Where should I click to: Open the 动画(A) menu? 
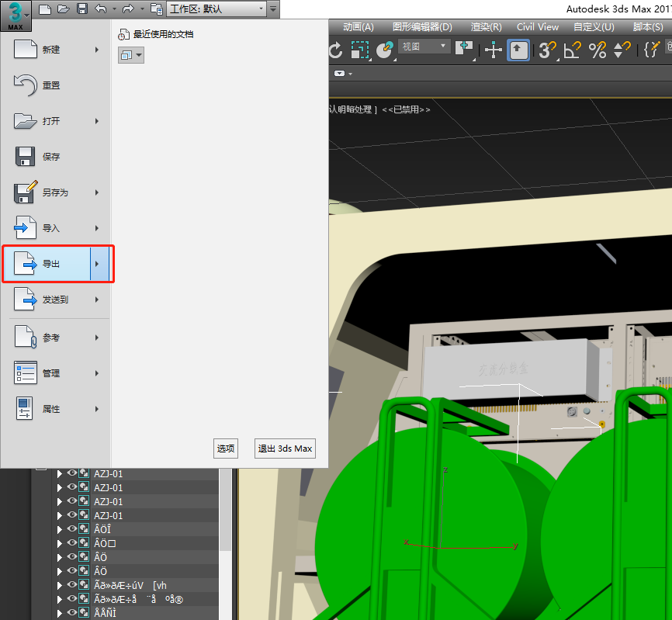pos(359,27)
